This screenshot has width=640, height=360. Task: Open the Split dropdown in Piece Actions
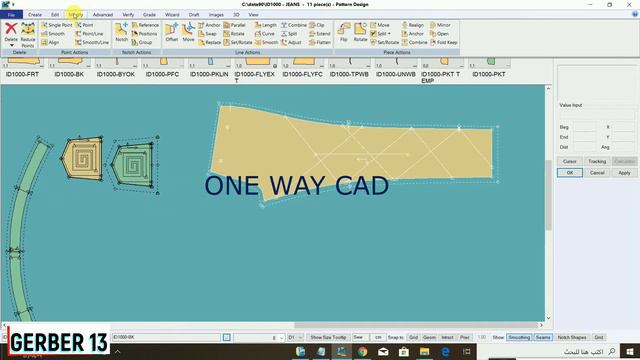pos(389,33)
